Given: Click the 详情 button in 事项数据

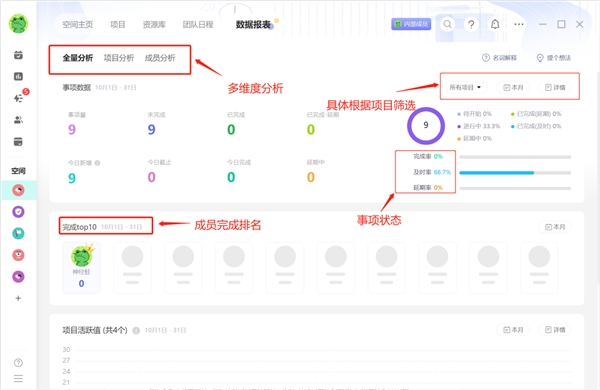Looking at the screenshot, I should 555,88.
